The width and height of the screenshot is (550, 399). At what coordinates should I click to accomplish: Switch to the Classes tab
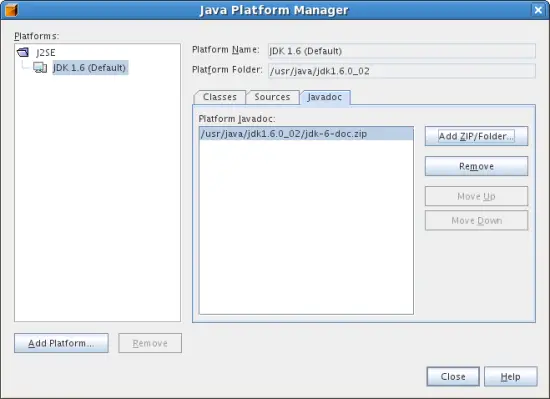(x=220, y=97)
